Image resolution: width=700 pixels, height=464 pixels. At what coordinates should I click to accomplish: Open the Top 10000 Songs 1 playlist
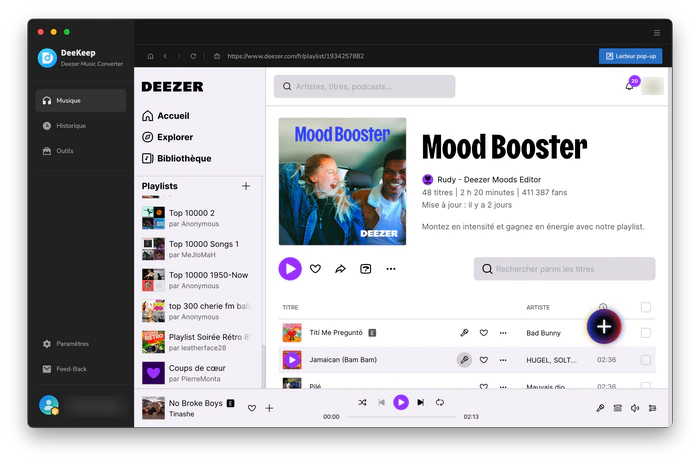[x=197, y=249]
